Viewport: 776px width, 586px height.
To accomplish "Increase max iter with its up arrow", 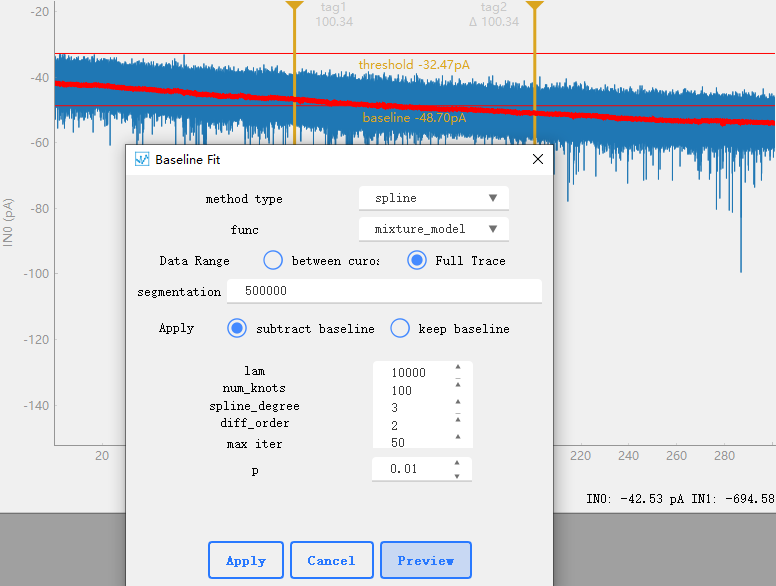I will 458,437.
